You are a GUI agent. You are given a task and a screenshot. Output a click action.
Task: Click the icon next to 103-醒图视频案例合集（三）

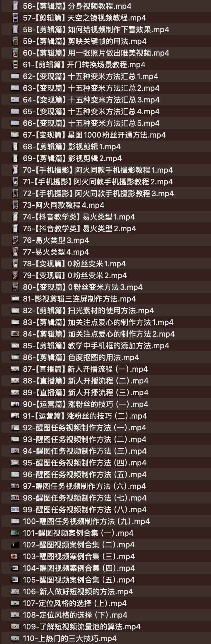click(x=15, y=556)
